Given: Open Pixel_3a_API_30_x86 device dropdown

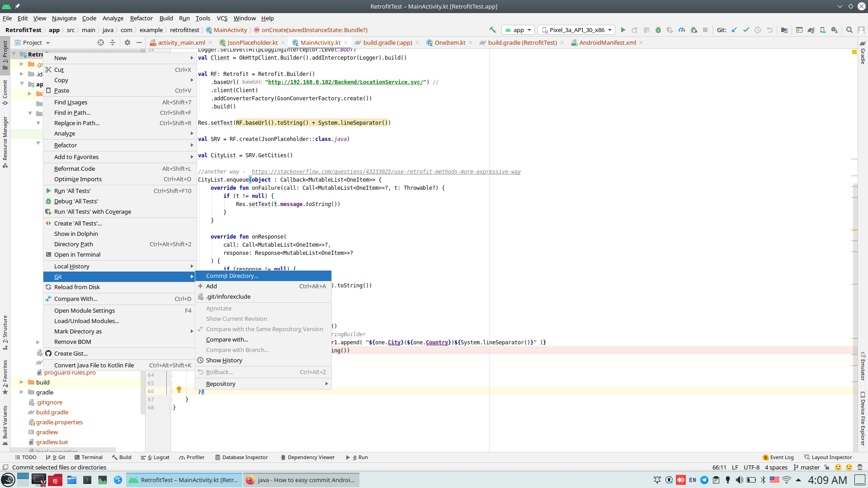Looking at the screenshot, I should (576, 30).
